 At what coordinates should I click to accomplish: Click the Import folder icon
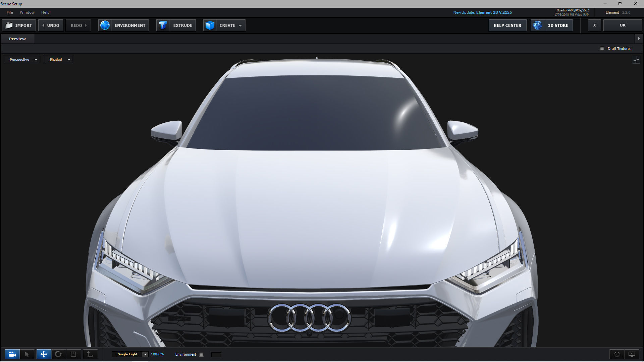(9, 25)
